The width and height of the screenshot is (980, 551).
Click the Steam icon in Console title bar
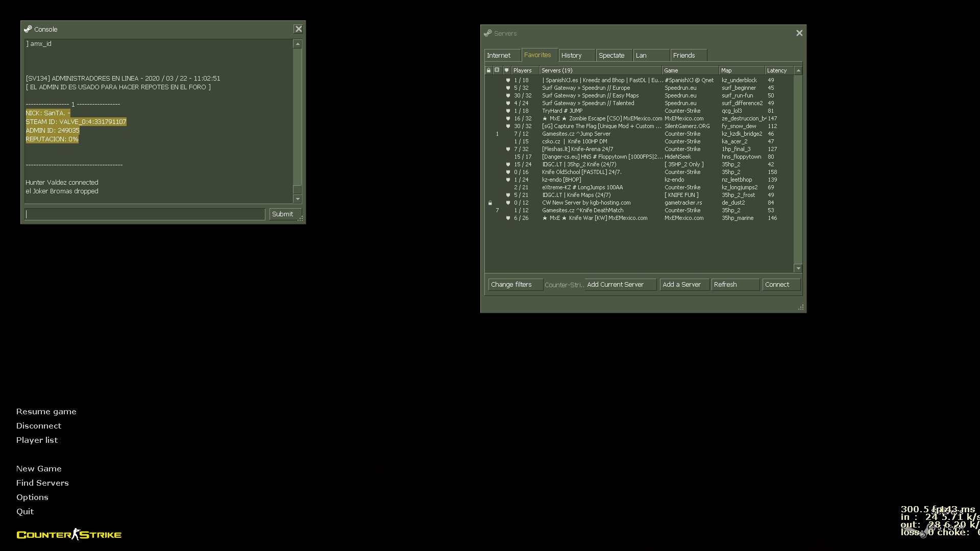[x=28, y=29]
